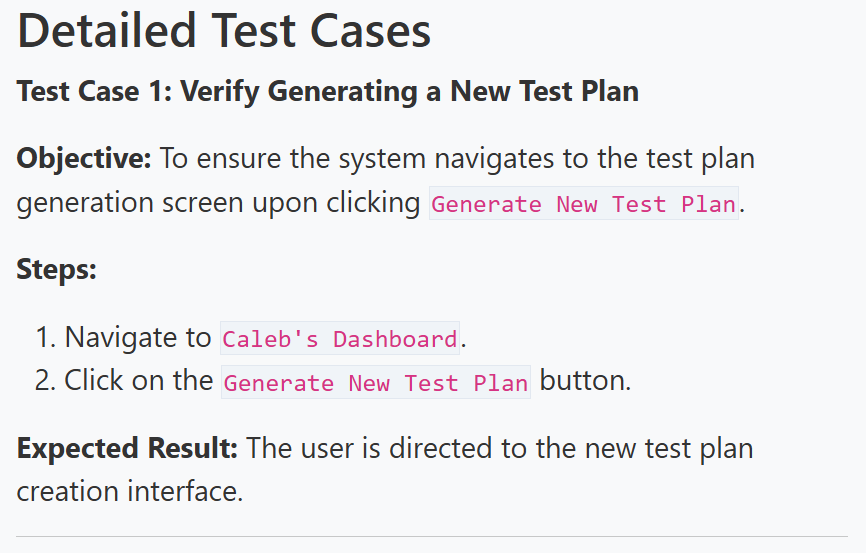Screen dimensions: 866x553
Task: Click the horizontal divider line below the test case
Action: coord(432,537)
